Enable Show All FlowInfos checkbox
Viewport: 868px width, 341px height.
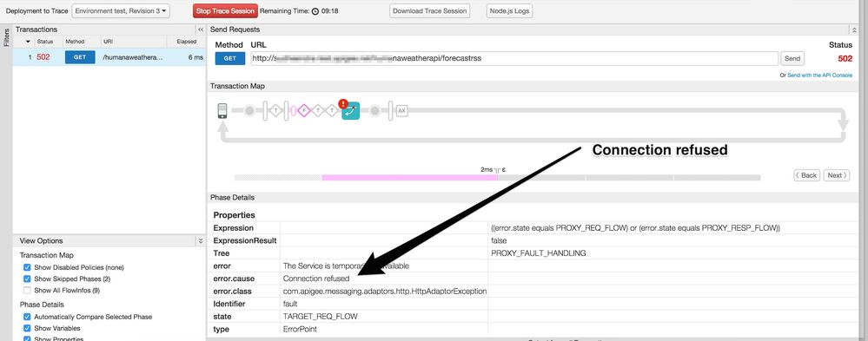27,290
